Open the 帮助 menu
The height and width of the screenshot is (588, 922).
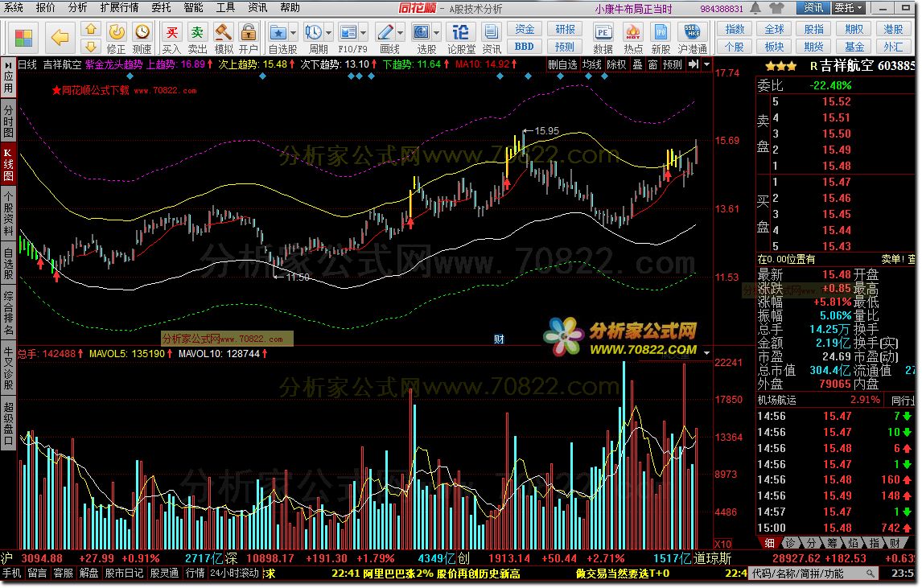pyautogui.click(x=290, y=8)
